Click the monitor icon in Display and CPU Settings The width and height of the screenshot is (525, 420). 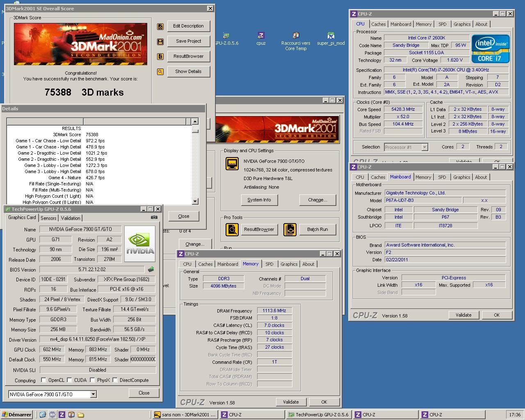pyautogui.click(x=232, y=163)
